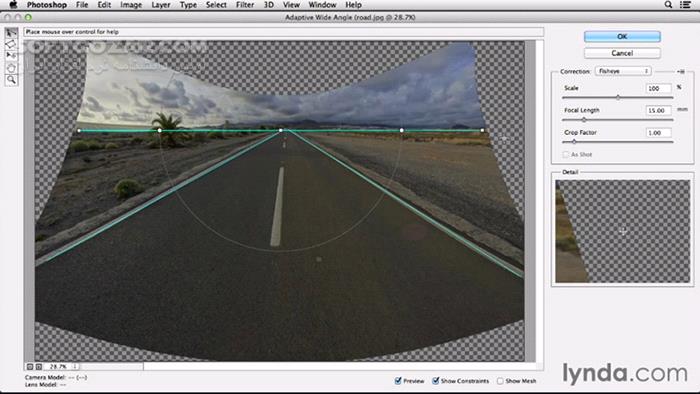
Task: Click the Crop Factor field showing 1.00
Action: pos(658,133)
